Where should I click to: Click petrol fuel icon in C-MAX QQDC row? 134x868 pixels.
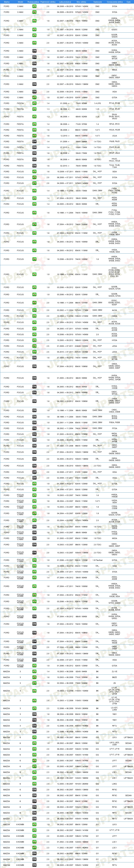click(x=34, y=30)
